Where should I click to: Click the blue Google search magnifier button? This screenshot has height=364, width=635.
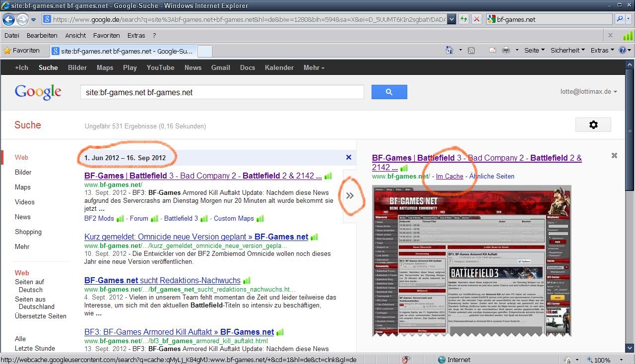tap(389, 92)
